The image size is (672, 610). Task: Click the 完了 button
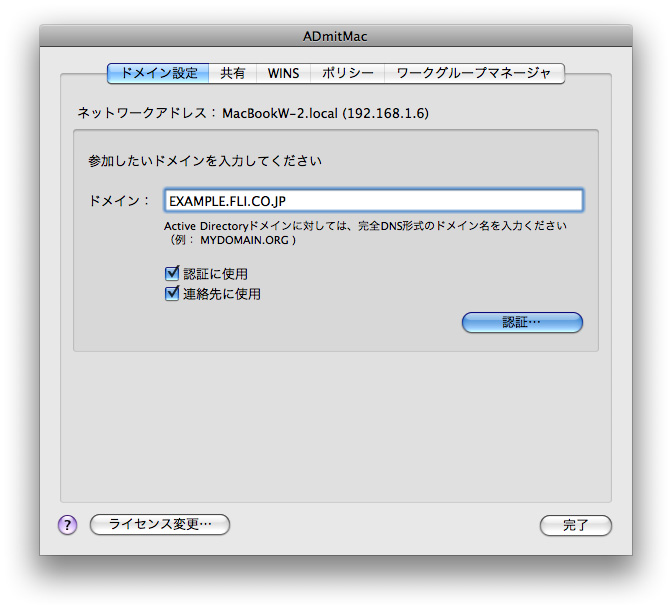(x=576, y=525)
